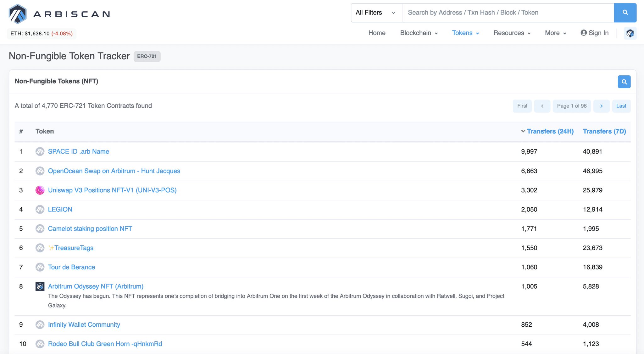Click the Arbitrum Odyssey NFT token icon
The width and height of the screenshot is (644, 354).
(40, 286)
